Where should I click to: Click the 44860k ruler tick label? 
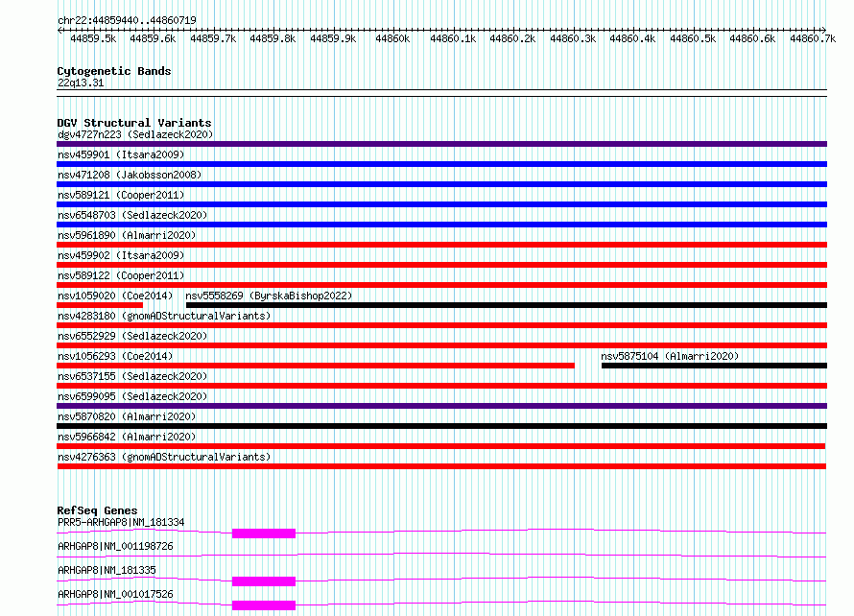click(x=392, y=38)
